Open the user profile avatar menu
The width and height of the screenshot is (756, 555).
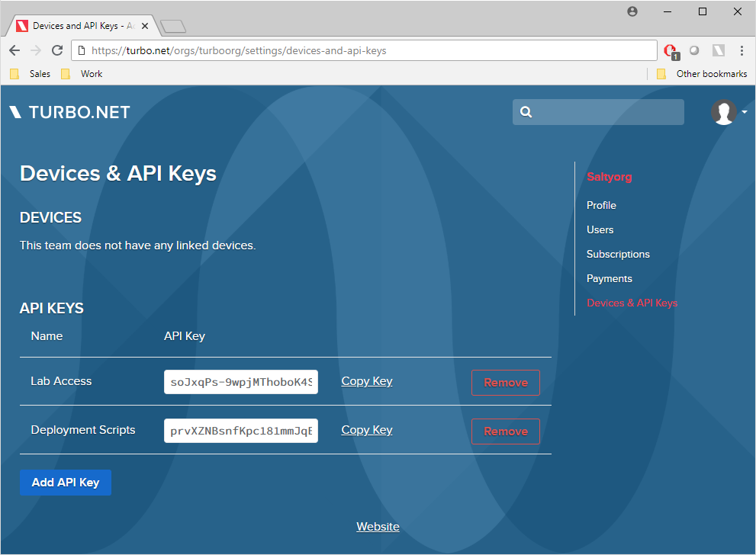click(723, 112)
